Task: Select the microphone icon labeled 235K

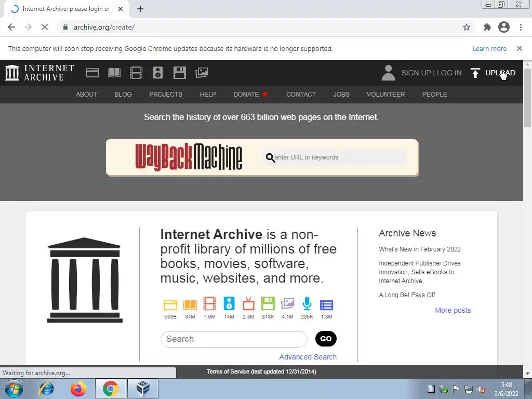Action: pos(307,303)
